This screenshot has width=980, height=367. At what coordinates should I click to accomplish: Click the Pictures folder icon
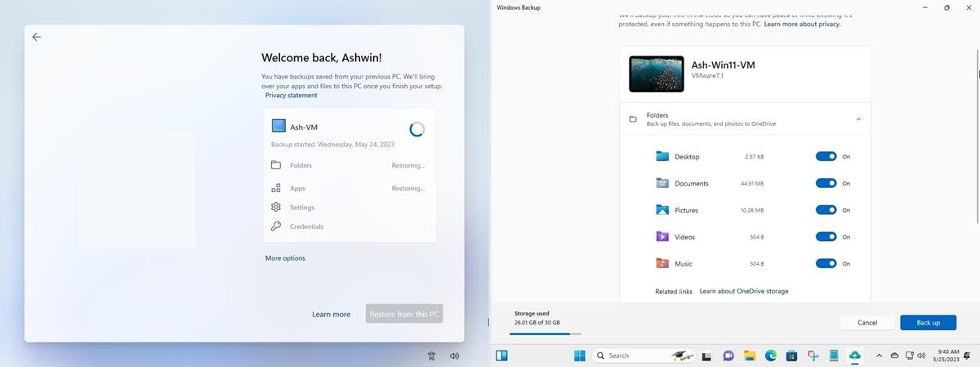pos(662,210)
